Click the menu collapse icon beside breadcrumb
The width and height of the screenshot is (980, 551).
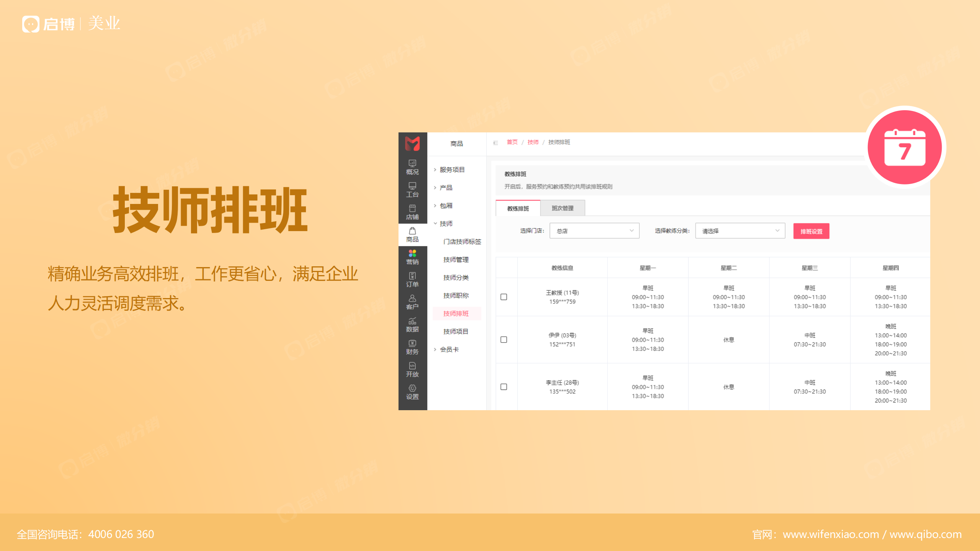coord(495,143)
